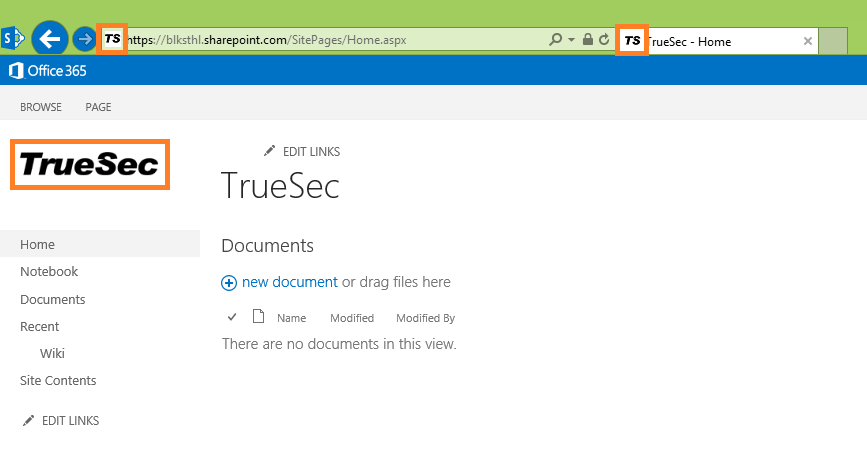Click EDIT LINKS above the TrueSec title
Screen dimensions: 867x452
pyautogui.click(x=311, y=151)
